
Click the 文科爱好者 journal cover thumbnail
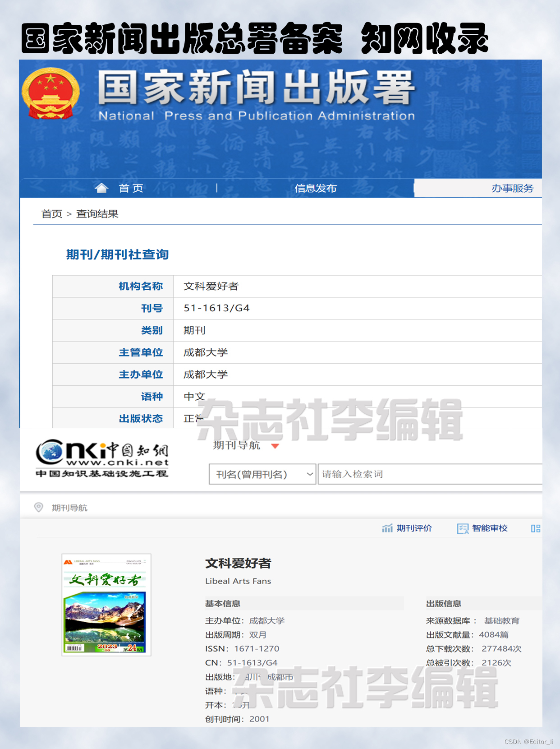tap(106, 605)
